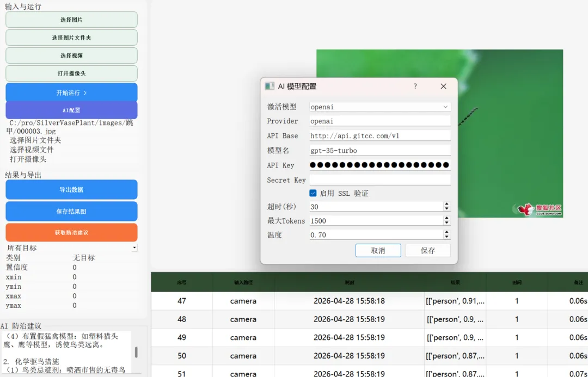Click 取消 in the config dialog

pos(378,250)
